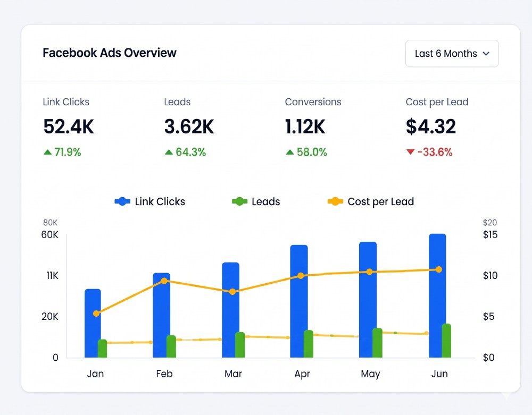Click the Mar axis label

pyautogui.click(x=233, y=374)
